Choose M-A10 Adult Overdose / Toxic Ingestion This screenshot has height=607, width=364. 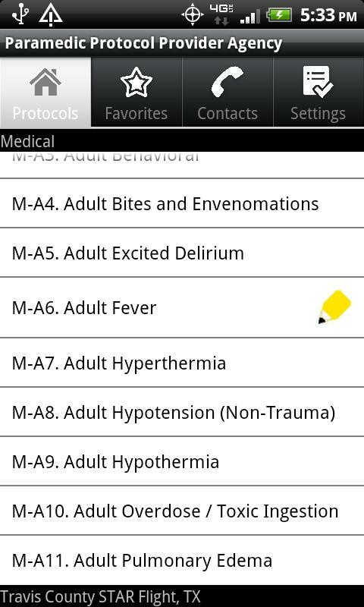pos(182,511)
